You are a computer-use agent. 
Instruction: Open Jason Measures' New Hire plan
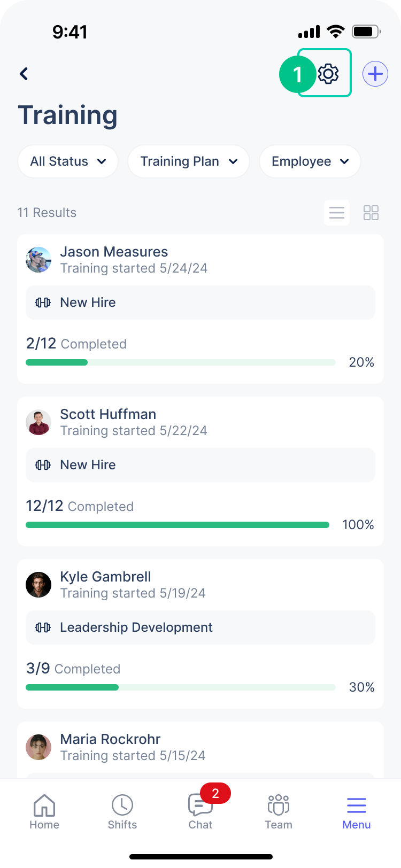click(x=200, y=303)
